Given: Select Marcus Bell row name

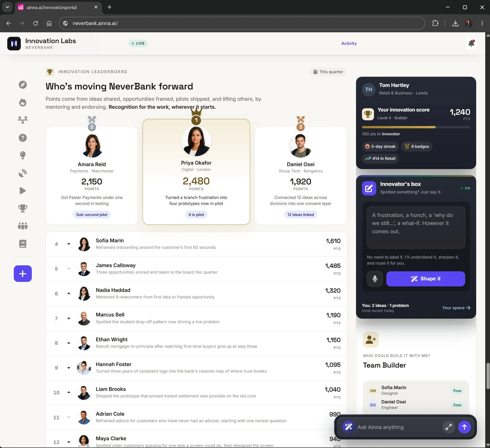Looking at the screenshot, I should click(110, 315).
